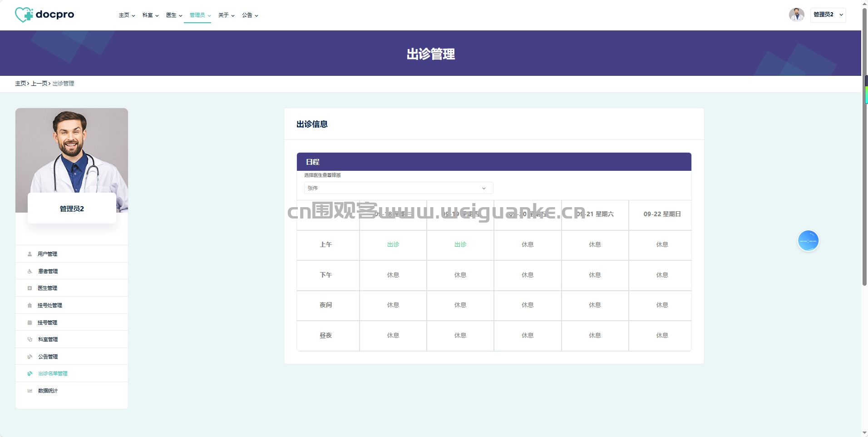Click 夜间 休息 cell under 09-19
Viewport: 868px width, 437px height.
coord(460,305)
